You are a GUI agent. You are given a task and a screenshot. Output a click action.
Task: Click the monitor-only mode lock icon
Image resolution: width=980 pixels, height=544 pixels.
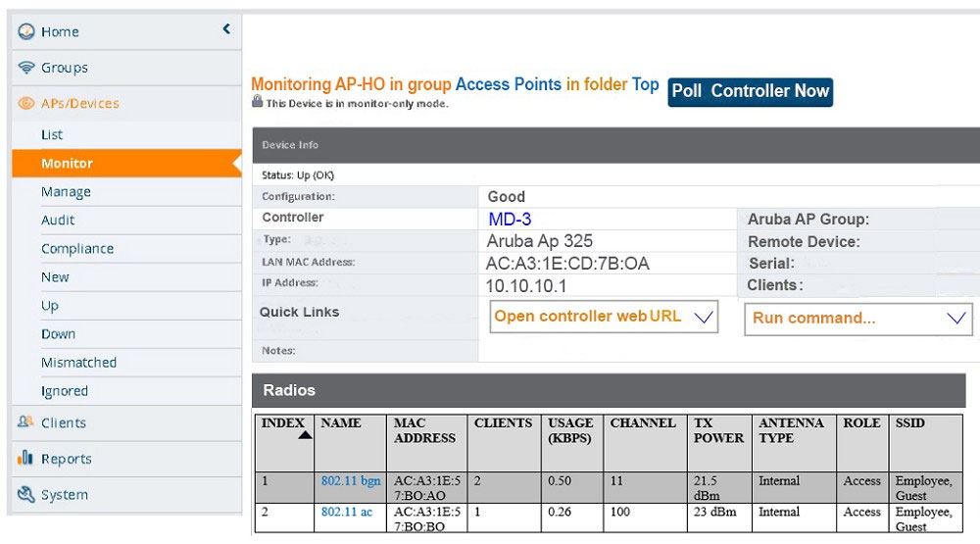click(x=257, y=101)
